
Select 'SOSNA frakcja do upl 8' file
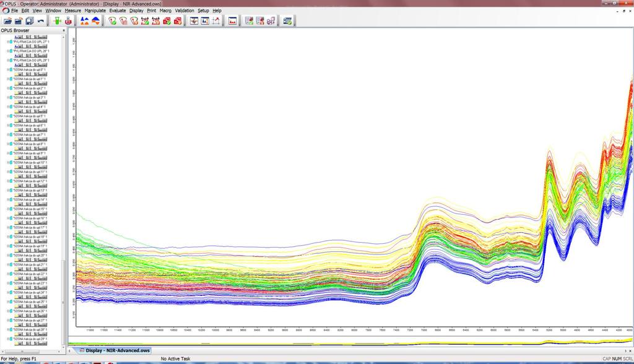[30, 144]
